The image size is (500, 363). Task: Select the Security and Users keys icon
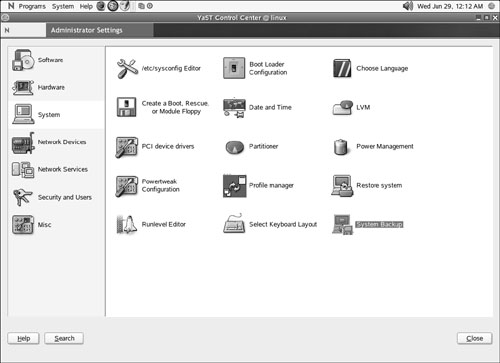pos(22,197)
